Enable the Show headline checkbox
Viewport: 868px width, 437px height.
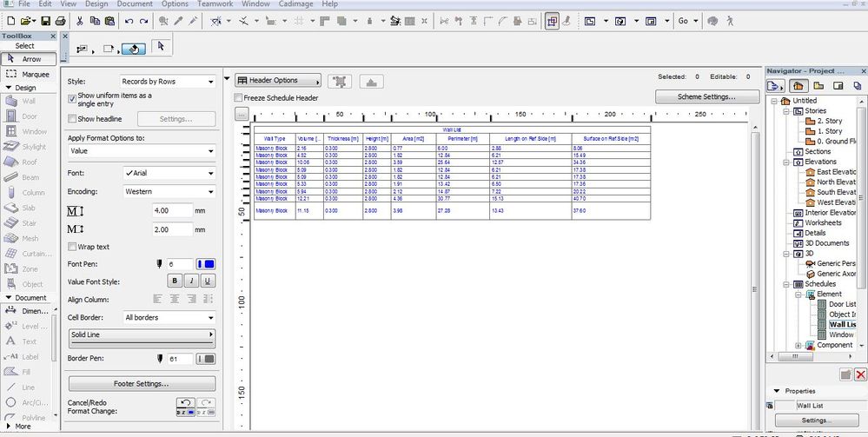[71, 118]
